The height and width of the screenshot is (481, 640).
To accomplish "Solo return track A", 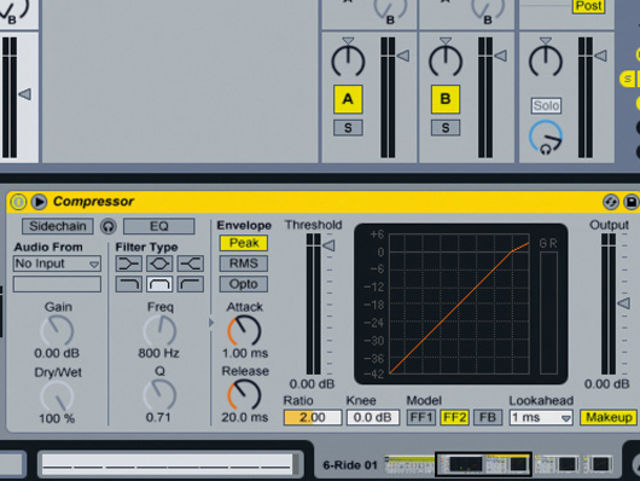I will [x=348, y=128].
